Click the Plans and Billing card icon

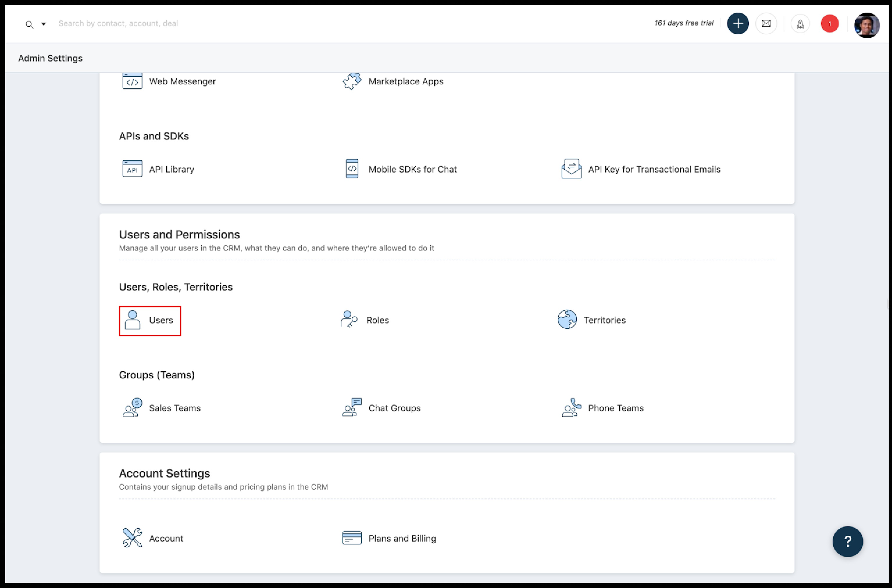click(352, 538)
